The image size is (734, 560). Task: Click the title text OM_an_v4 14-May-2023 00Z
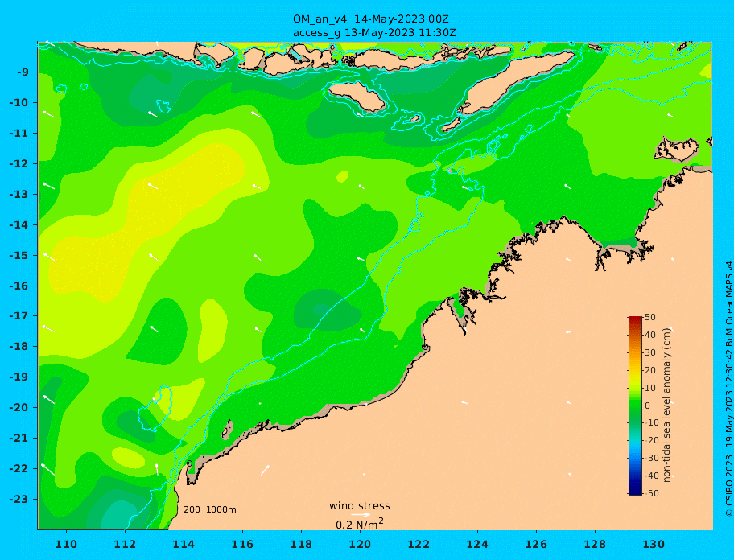coord(371,19)
